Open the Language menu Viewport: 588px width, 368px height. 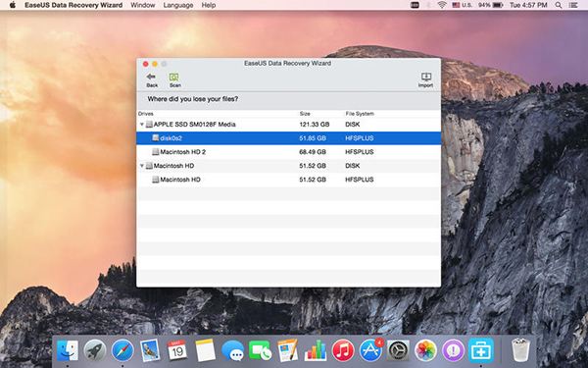(178, 5)
